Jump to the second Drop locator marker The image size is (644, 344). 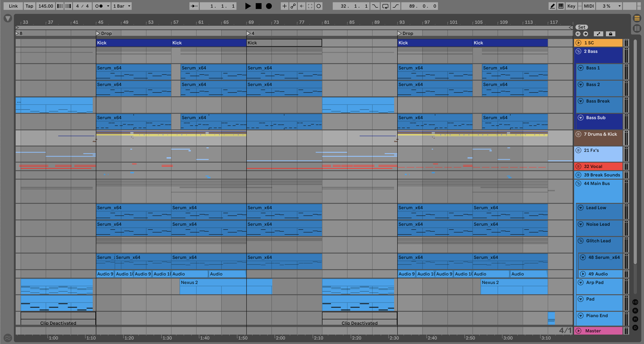[399, 33]
